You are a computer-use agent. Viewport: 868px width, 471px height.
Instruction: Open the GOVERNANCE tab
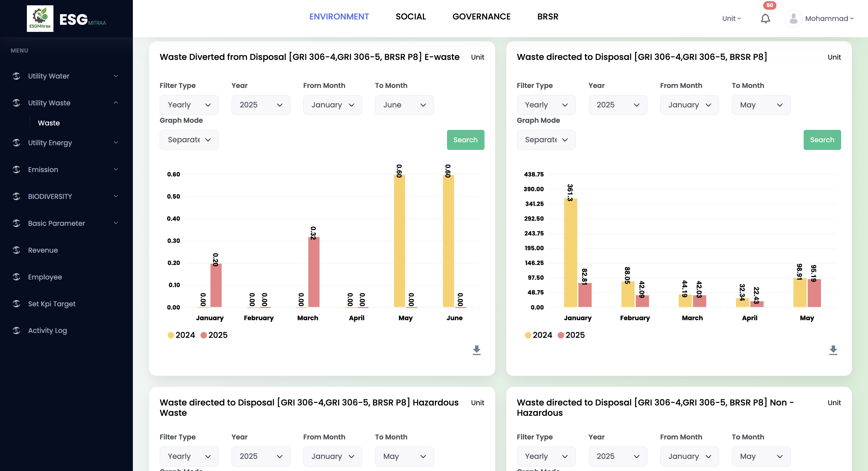click(481, 17)
